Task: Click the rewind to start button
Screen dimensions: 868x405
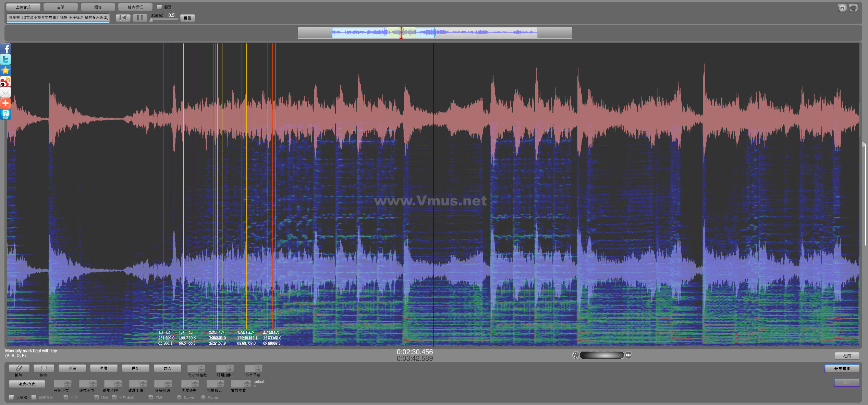Action: tap(123, 18)
